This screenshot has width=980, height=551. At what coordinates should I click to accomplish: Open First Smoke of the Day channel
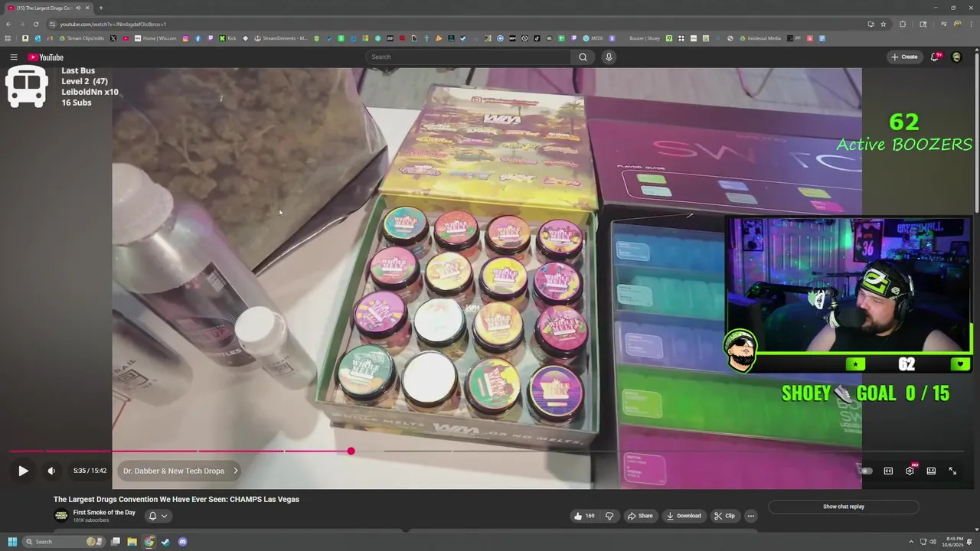(104, 513)
